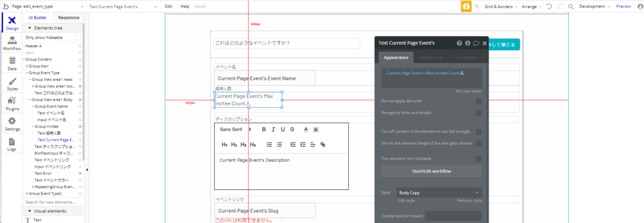Open the Edit menu
Screen dimensions: 644x223
click(169, 6)
